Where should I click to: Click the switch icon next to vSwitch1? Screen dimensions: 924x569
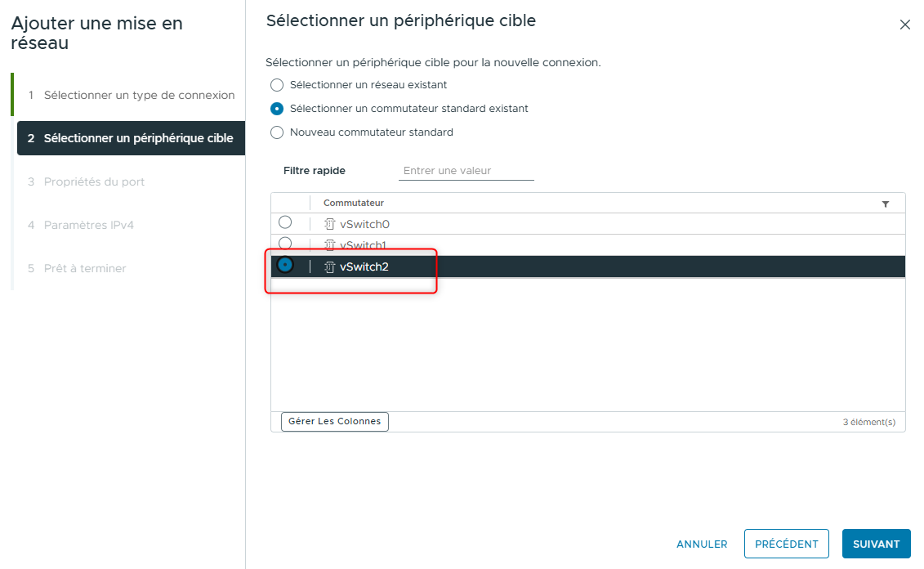pos(330,244)
